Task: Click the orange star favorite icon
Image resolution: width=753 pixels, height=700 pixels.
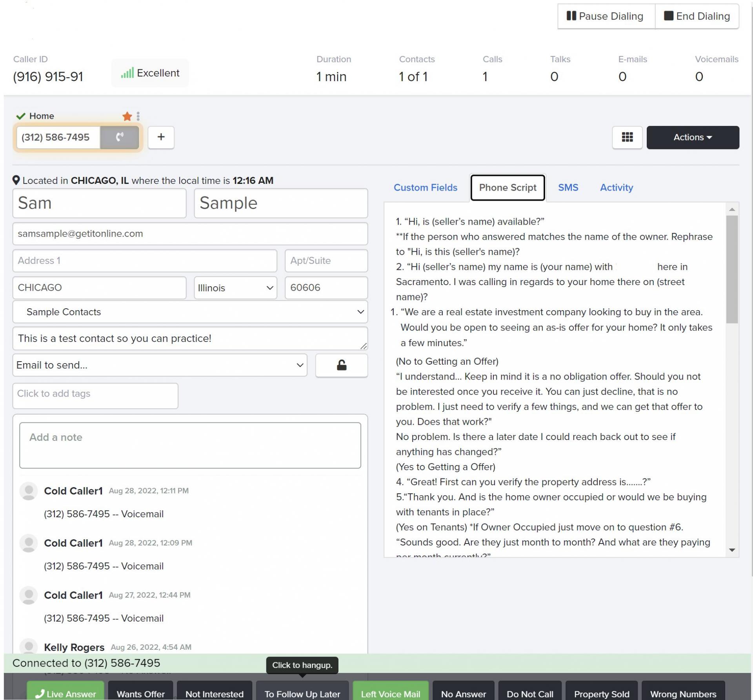Action: (x=127, y=116)
